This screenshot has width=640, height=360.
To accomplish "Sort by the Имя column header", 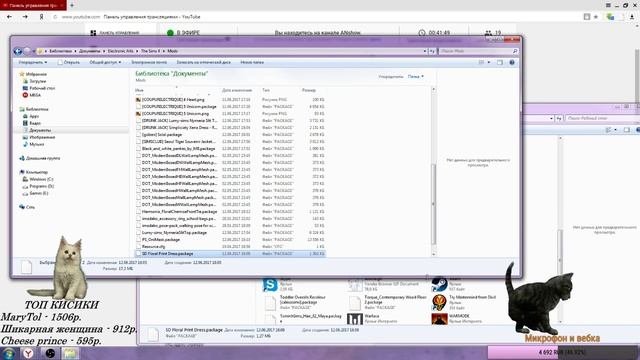I will click(140, 90).
